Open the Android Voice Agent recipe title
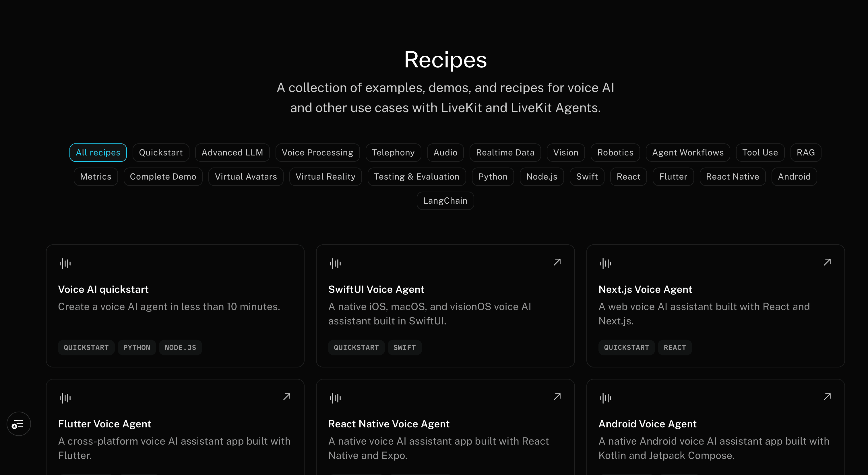The height and width of the screenshot is (475, 868). pos(647,424)
